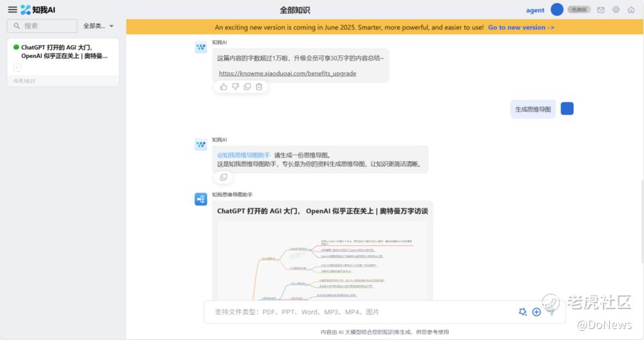Click the plus upload icon in input box
The height and width of the screenshot is (340, 644).
536,312
